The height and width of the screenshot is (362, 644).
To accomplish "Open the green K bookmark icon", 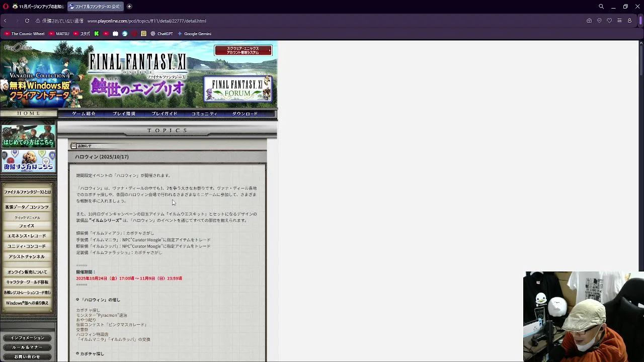I will tap(97, 34).
